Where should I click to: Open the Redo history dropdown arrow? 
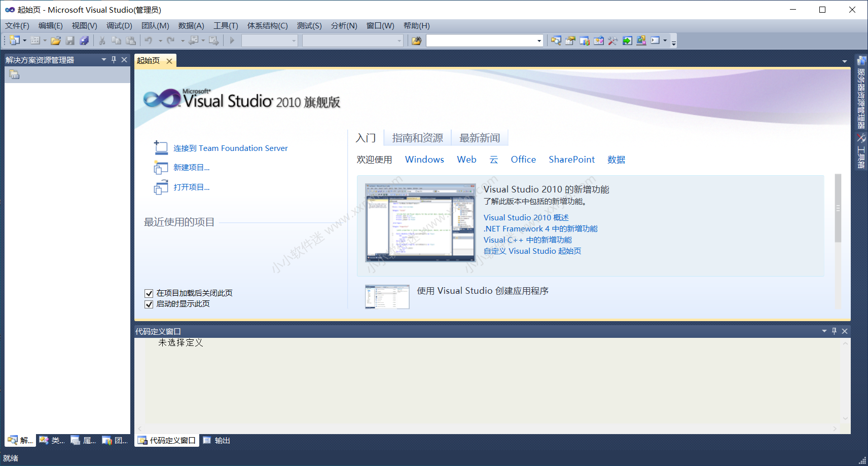pyautogui.click(x=182, y=41)
